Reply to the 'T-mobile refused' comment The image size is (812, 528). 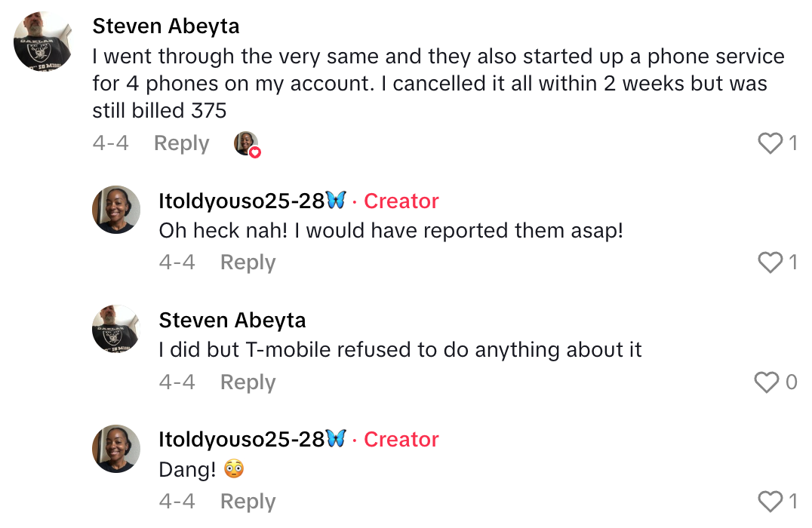248,382
